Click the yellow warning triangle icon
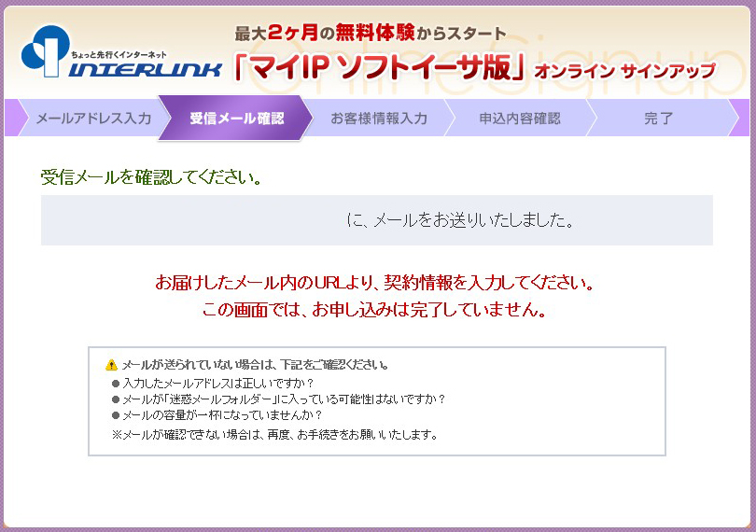This screenshot has height=532, width=756. tap(112, 365)
